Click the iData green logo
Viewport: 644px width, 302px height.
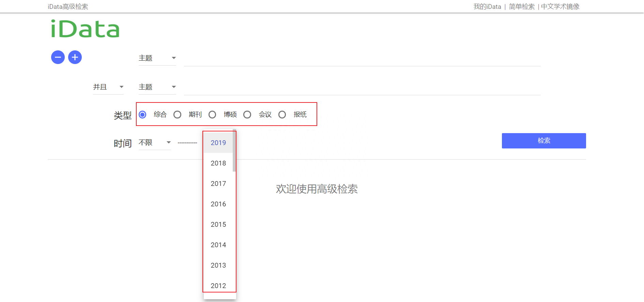[x=85, y=29]
